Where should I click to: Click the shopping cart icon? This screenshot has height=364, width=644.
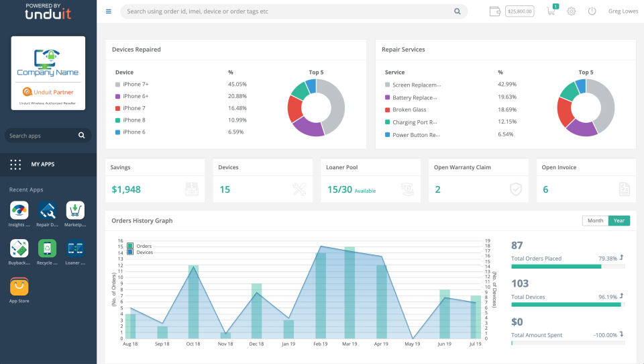click(551, 11)
